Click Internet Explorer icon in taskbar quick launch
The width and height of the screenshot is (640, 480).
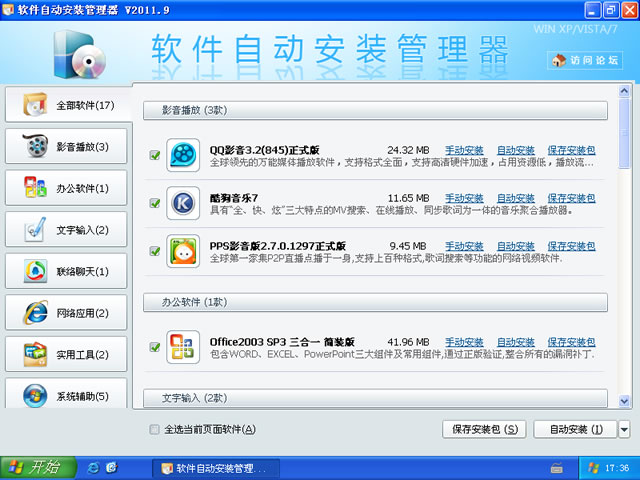[93, 467]
